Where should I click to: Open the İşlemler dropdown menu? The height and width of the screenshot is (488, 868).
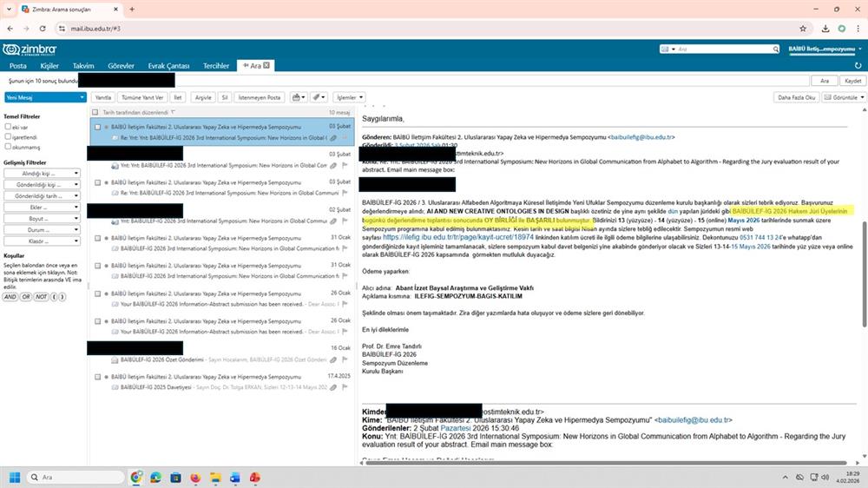click(x=349, y=97)
